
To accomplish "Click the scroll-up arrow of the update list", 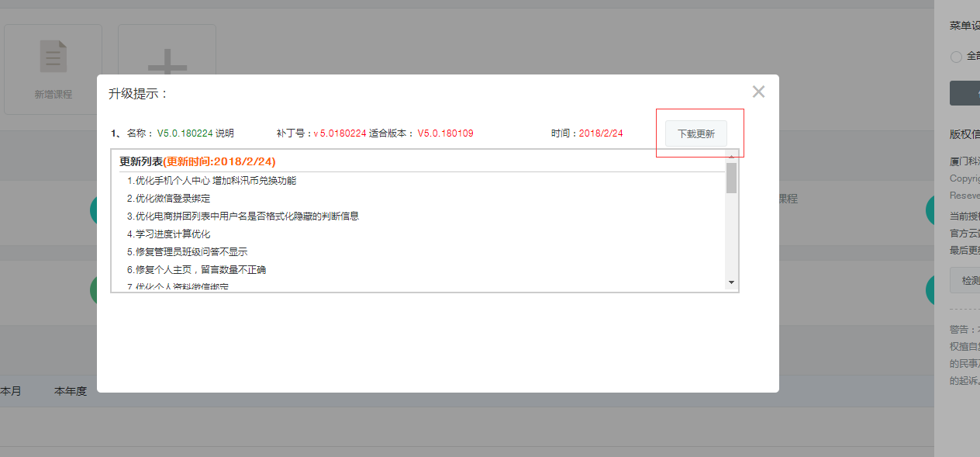I will tap(731, 158).
